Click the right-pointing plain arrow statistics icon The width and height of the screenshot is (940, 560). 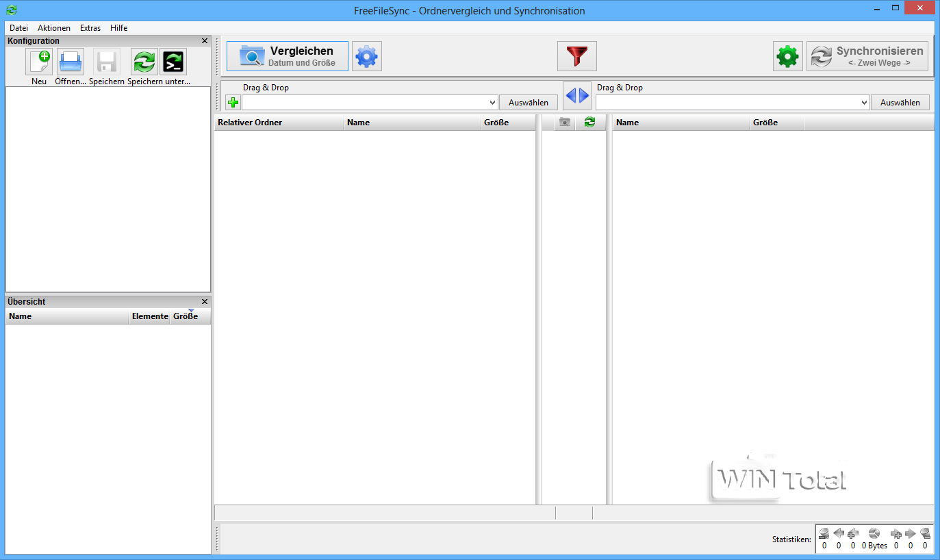(911, 533)
